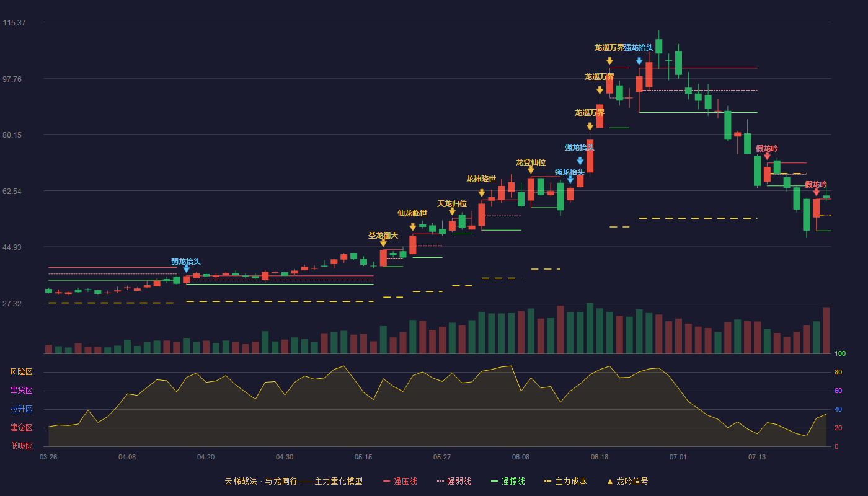Click the 05-15 date label

[x=363, y=457]
